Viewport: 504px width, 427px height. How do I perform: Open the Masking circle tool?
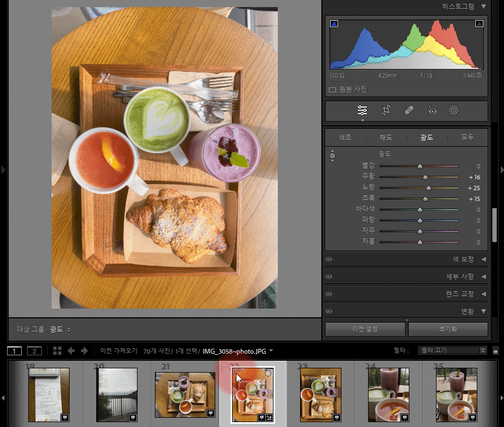click(454, 110)
